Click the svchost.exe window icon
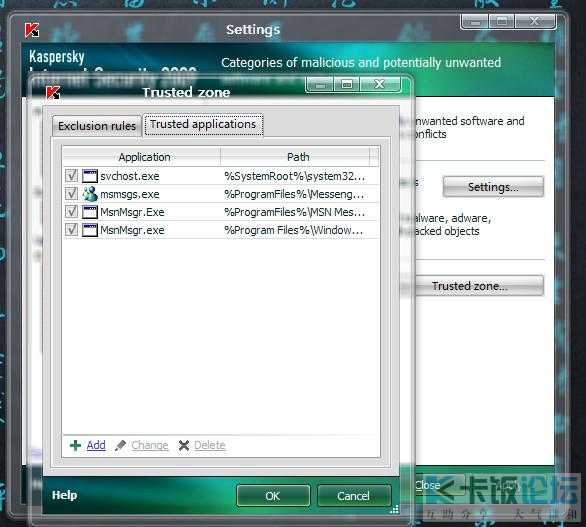The image size is (586, 527). (90, 176)
